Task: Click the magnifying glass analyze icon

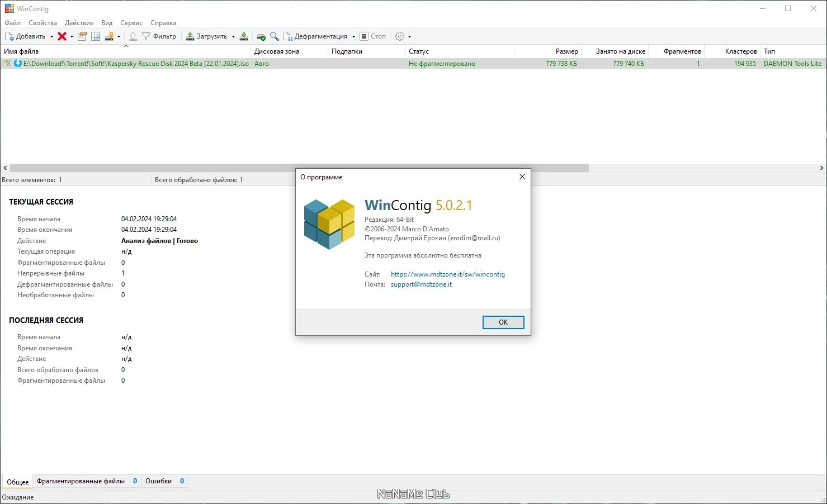Action: pyautogui.click(x=275, y=36)
